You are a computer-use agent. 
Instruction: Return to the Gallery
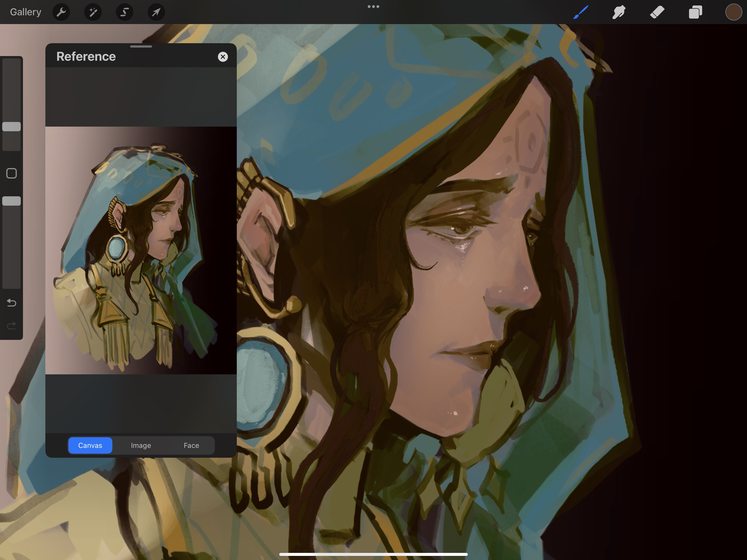click(26, 12)
